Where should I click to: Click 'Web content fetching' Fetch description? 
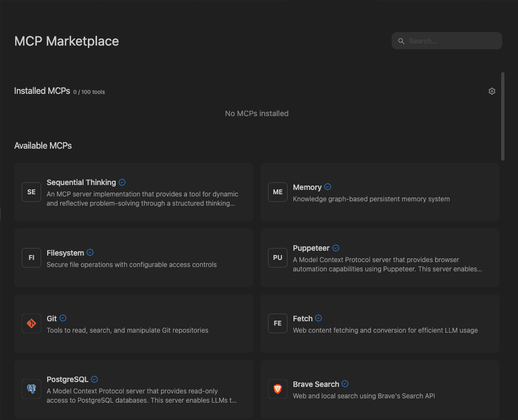(385, 330)
